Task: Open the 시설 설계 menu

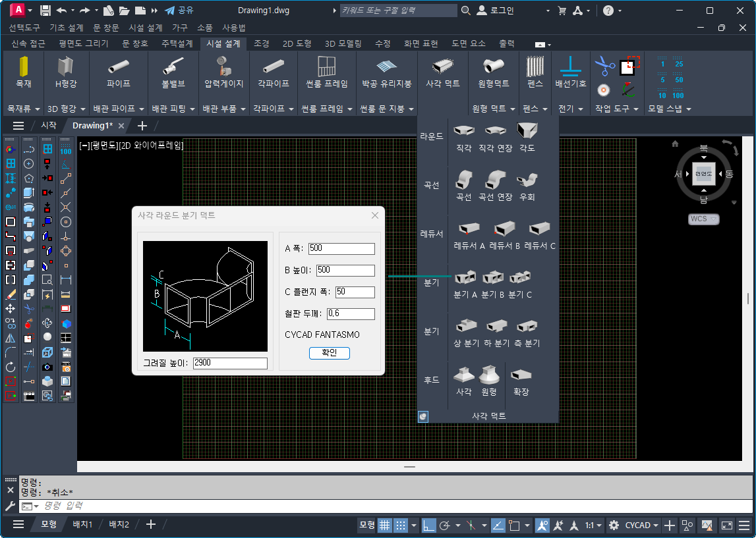Action: pos(146,28)
